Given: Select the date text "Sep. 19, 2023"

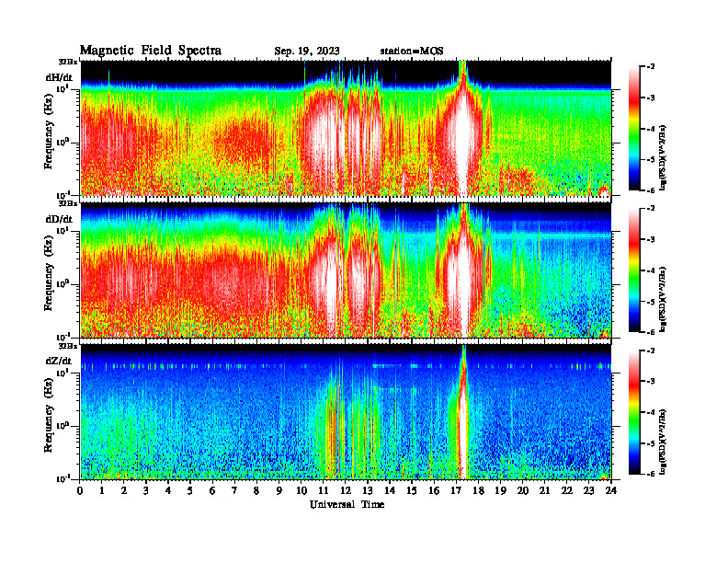Looking at the screenshot, I should [x=307, y=52].
